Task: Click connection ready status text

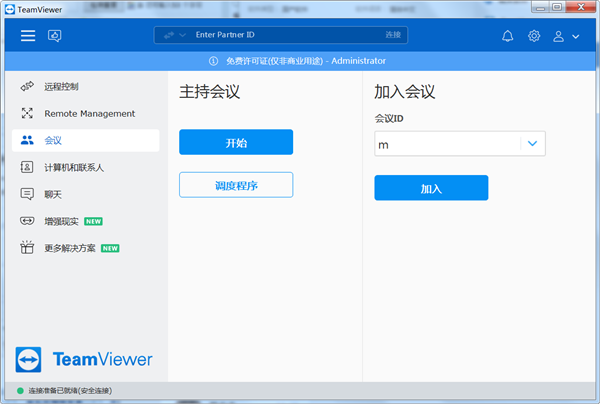Action: (x=70, y=391)
